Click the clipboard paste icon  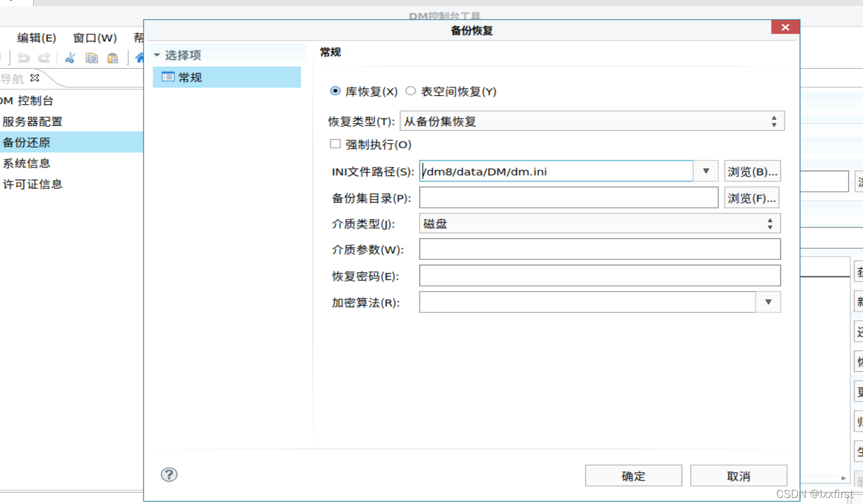click(113, 58)
